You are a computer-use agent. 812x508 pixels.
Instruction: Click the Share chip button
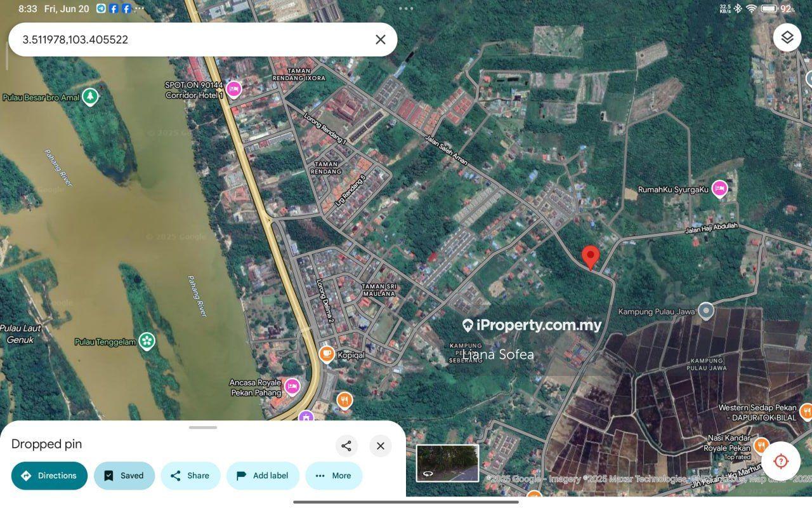click(190, 476)
